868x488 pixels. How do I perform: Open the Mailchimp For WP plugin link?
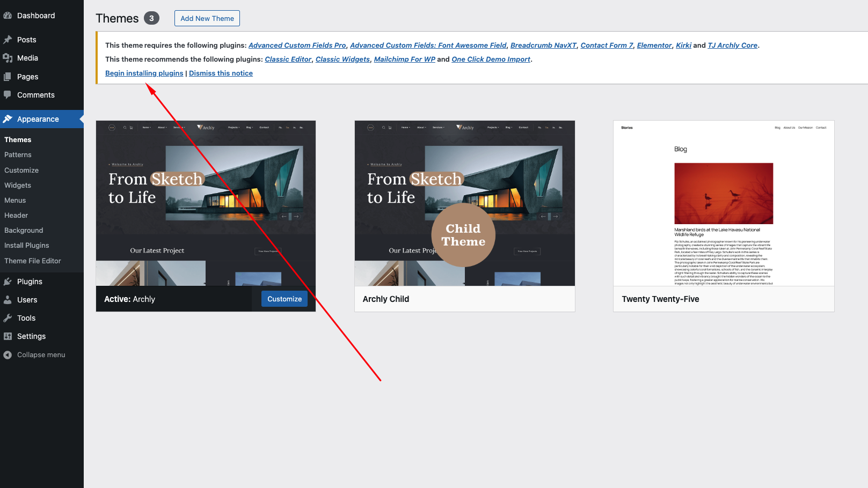(x=405, y=59)
